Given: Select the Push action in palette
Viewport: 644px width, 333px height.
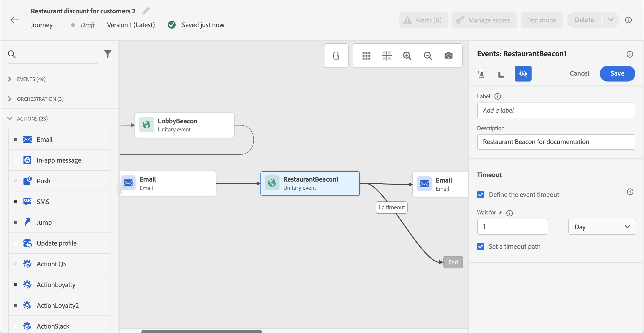Looking at the screenshot, I should pyautogui.click(x=43, y=181).
